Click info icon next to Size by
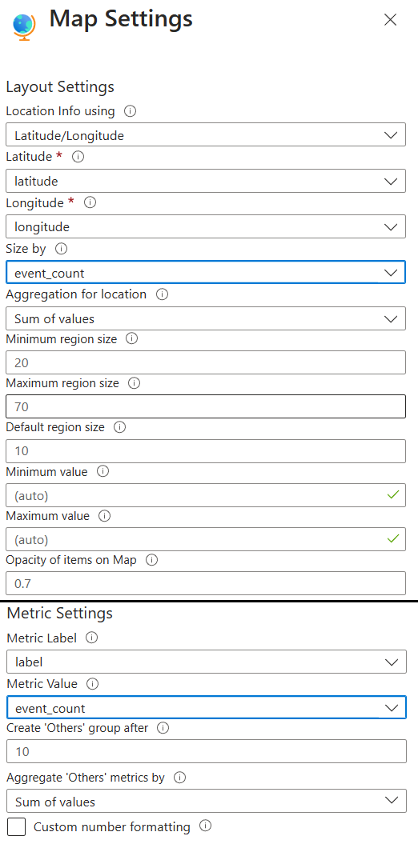Image resolution: width=418 pixels, height=868 pixels. (62, 249)
